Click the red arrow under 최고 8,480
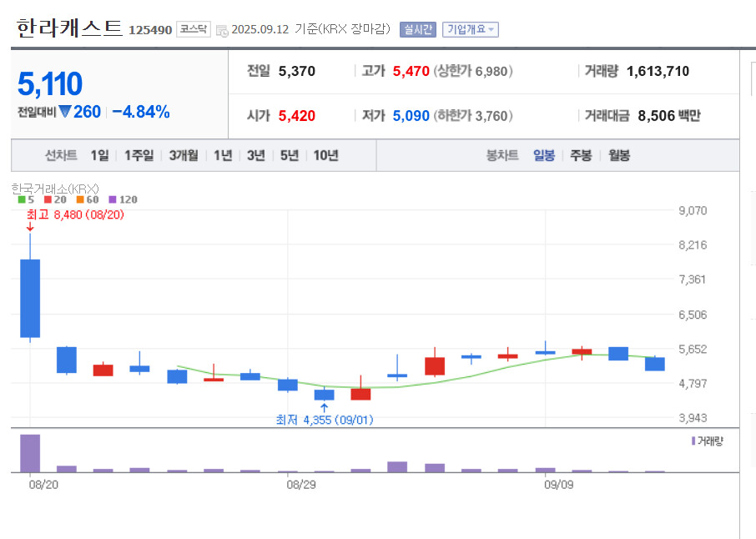The height and width of the screenshot is (539, 756). point(30,227)
